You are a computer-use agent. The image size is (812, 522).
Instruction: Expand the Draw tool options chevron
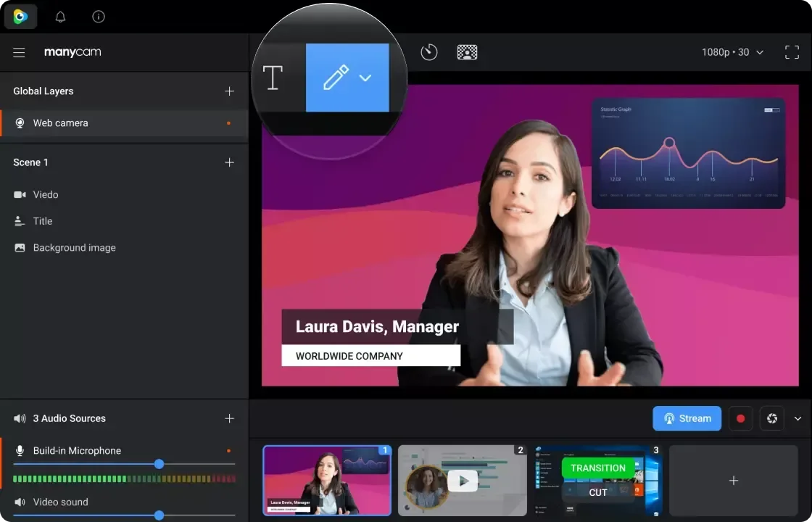[366, 78]
